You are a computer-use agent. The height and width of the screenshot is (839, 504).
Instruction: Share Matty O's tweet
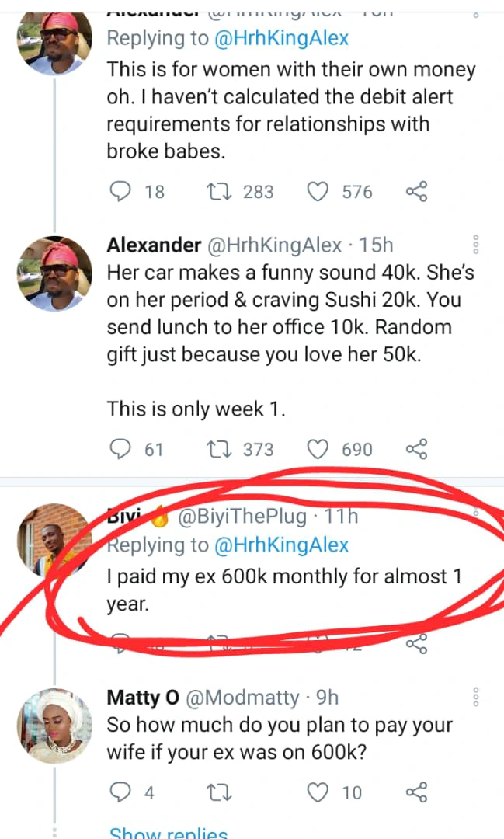click(x=417, y=792)
